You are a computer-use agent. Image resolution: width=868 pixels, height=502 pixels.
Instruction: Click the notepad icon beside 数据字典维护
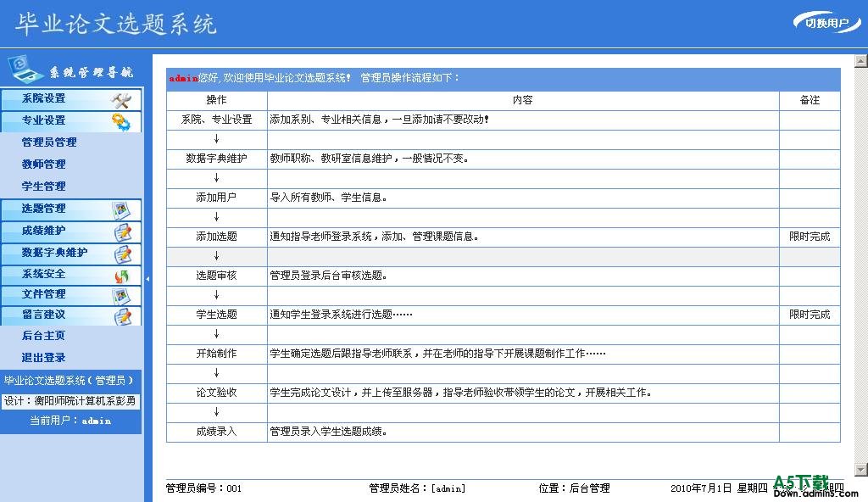[123, 254]
